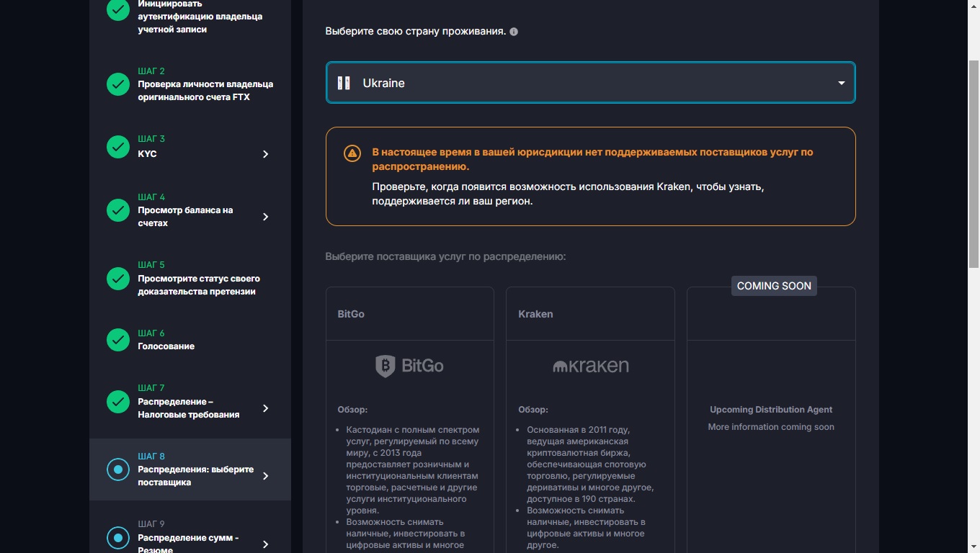The width and height of the screenshot is (980, 553).
Task: Click the info icon next to country of residence label
Action: point(514,32)
